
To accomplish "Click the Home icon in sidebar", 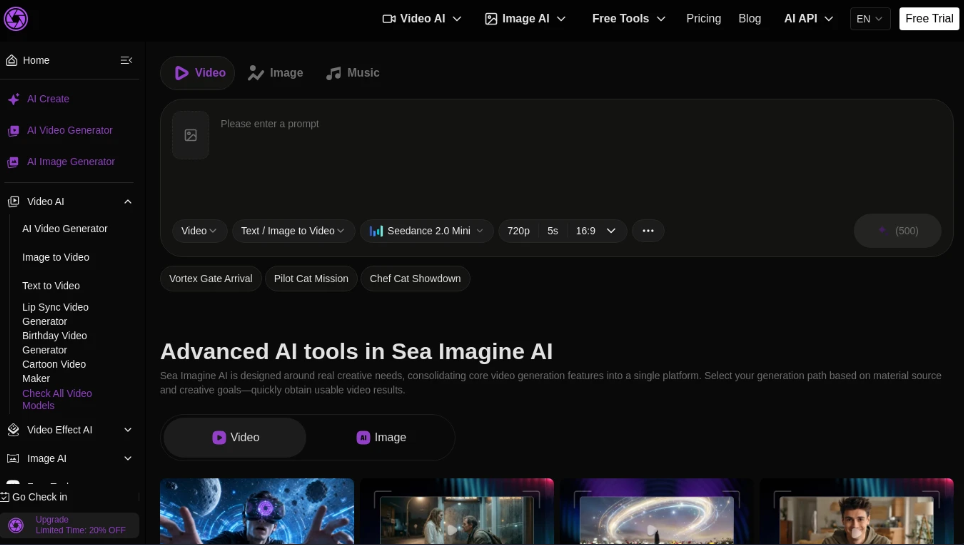I will click(x=12, y=60).
